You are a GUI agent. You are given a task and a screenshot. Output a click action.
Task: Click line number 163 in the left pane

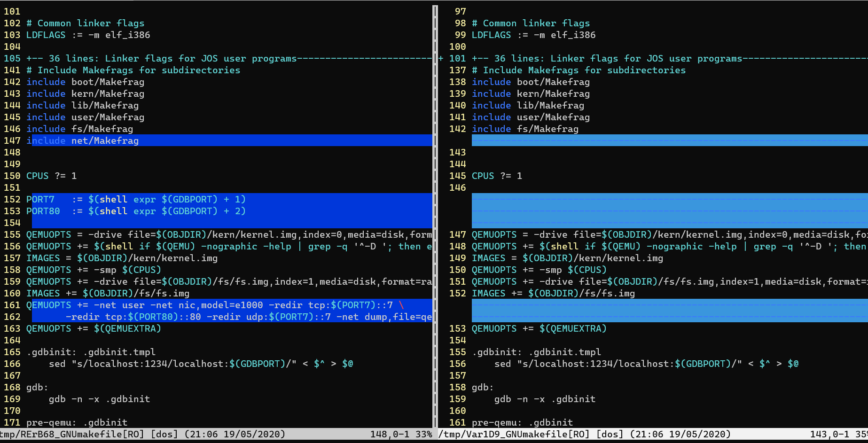pos(12,328)
